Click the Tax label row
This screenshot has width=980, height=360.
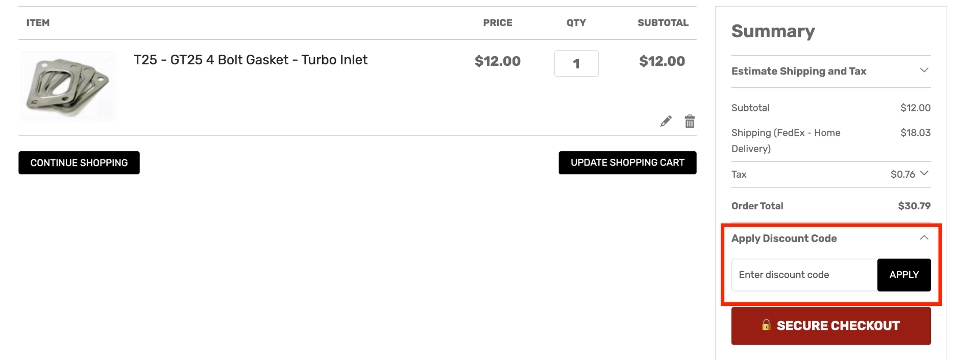coord(831,174)
